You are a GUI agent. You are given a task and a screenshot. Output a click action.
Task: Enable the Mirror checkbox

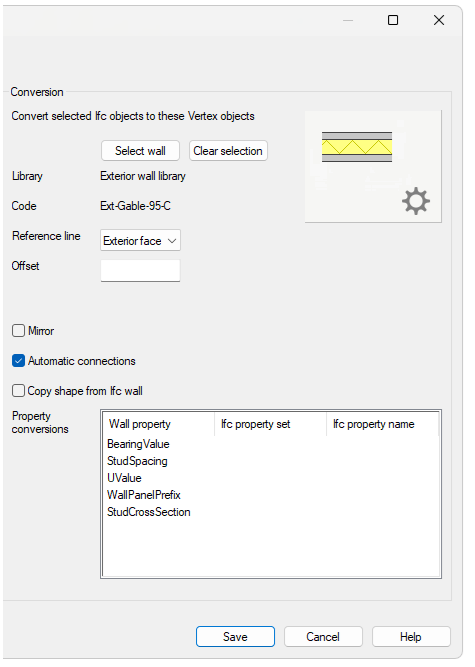18,331
